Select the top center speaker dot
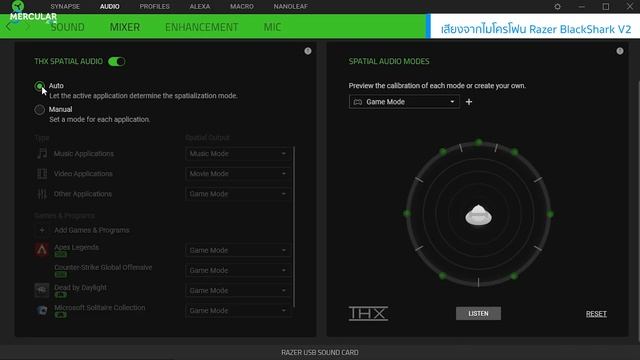This screenshot has height=360, width=640. click(x=478, y=142)
